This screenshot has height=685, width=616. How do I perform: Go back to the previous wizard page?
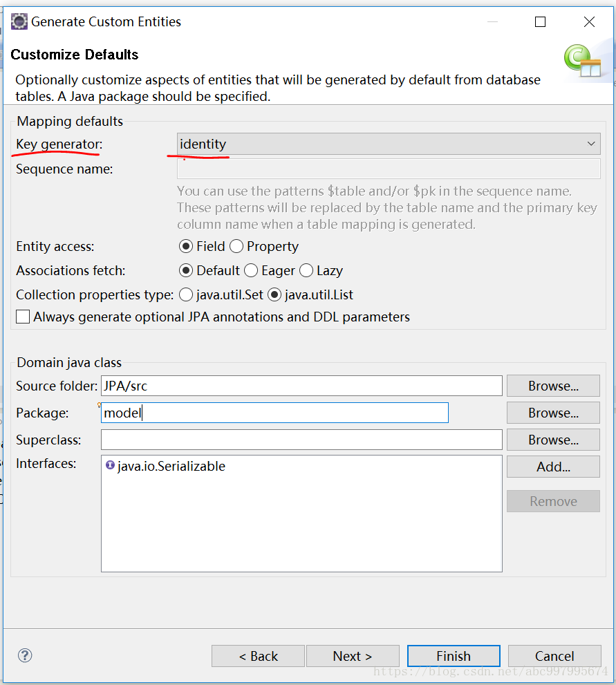pos(258,655)
